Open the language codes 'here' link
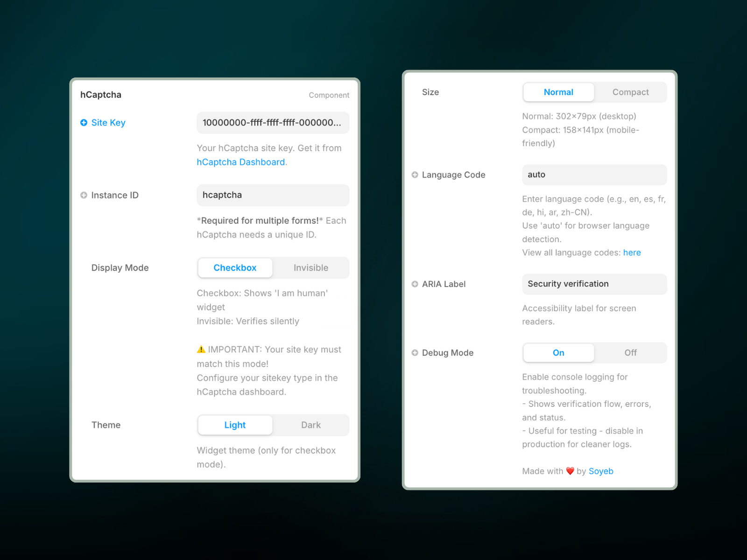 pyautogui.click(x=632, y=252)
